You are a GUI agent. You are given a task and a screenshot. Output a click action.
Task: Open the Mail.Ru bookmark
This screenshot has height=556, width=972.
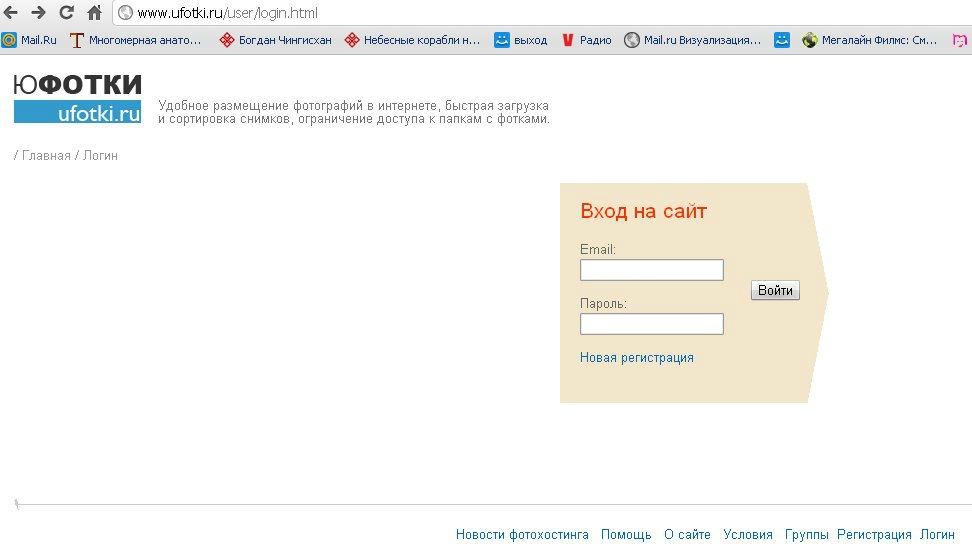(x=30, y=41)
